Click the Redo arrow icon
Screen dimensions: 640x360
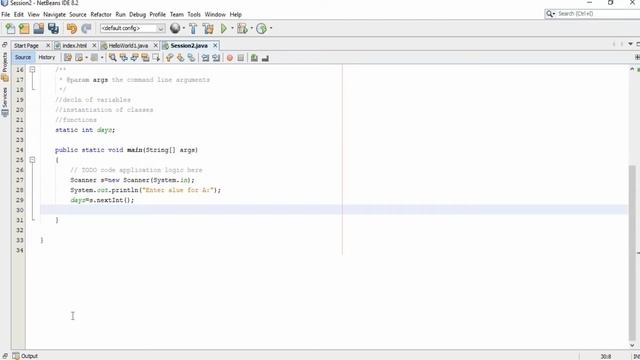coord(86,29)
